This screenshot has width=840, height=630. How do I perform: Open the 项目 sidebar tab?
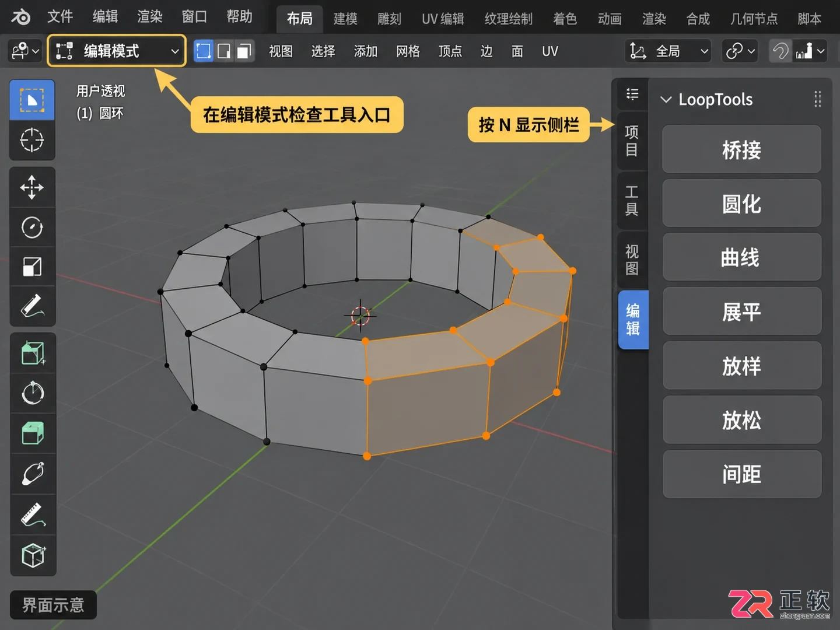tap(632, 141)
